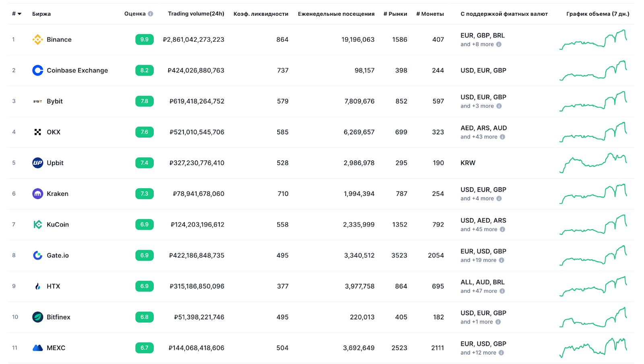This screenshot has width=644, height=364.
Task: Open the OKX exchange link
Action: (x=54, y=132)
